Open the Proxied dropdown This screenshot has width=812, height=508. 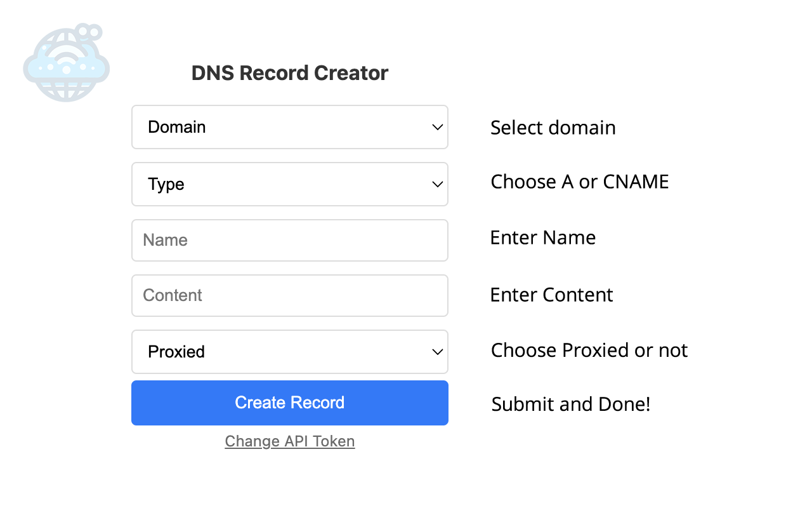point(290,352)
